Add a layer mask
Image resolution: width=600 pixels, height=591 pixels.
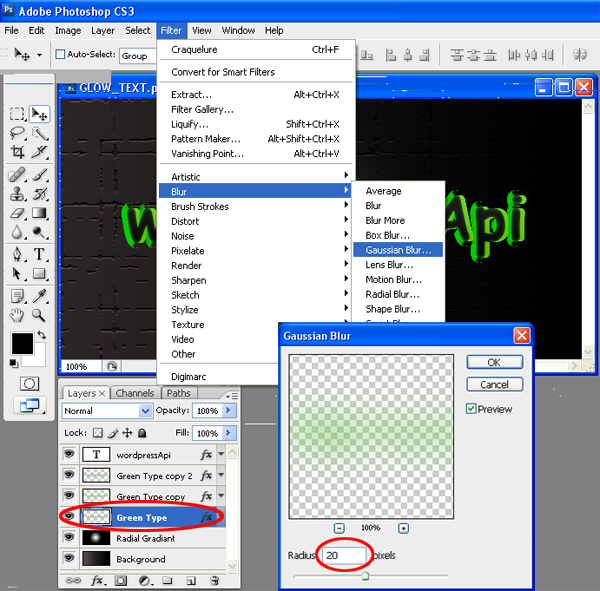[x=121, y=581]
